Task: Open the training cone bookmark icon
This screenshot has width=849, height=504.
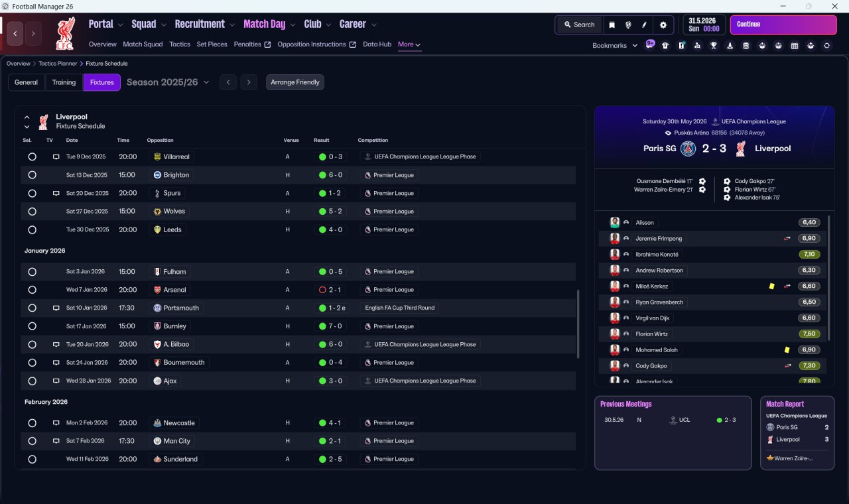Action: point(730,46)
